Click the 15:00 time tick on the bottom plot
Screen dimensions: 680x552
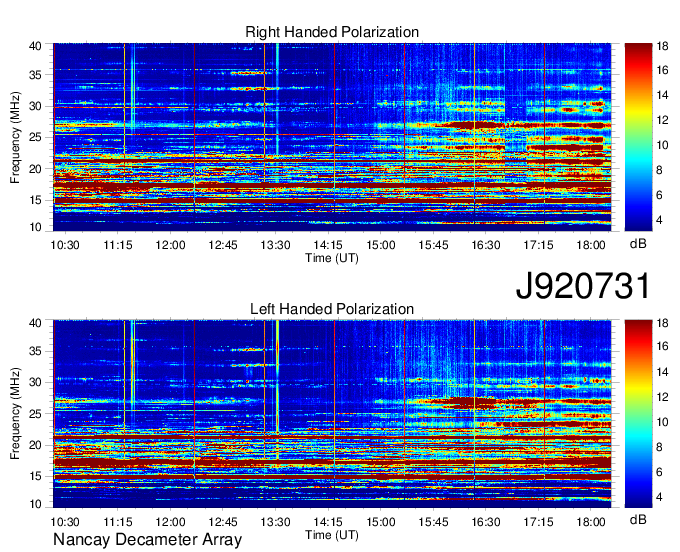click(x=381, y=522)
